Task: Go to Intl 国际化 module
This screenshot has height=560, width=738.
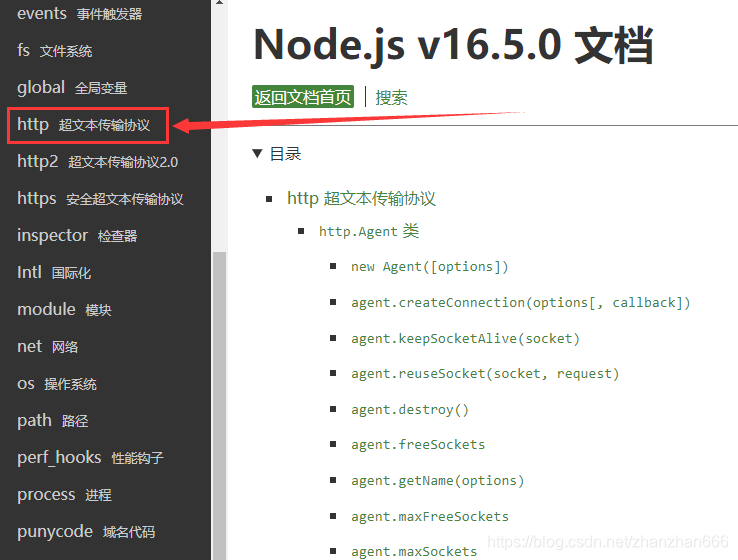Action: point(54,272)
